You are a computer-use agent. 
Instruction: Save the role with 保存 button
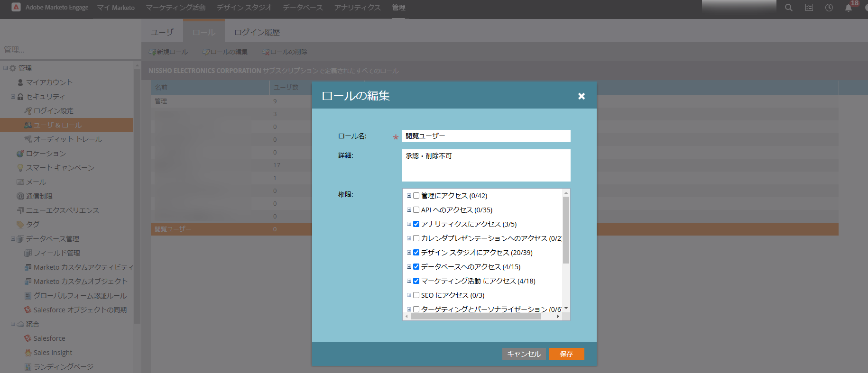(566, 354)
